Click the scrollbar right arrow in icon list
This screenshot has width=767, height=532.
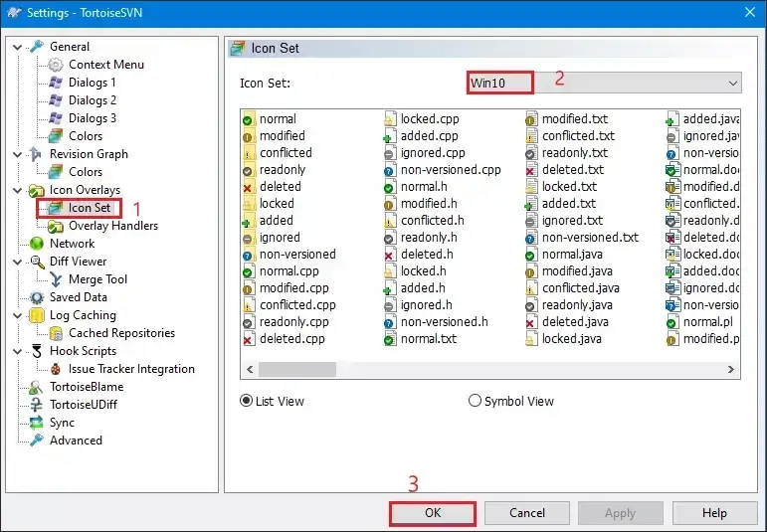(731, 369)
